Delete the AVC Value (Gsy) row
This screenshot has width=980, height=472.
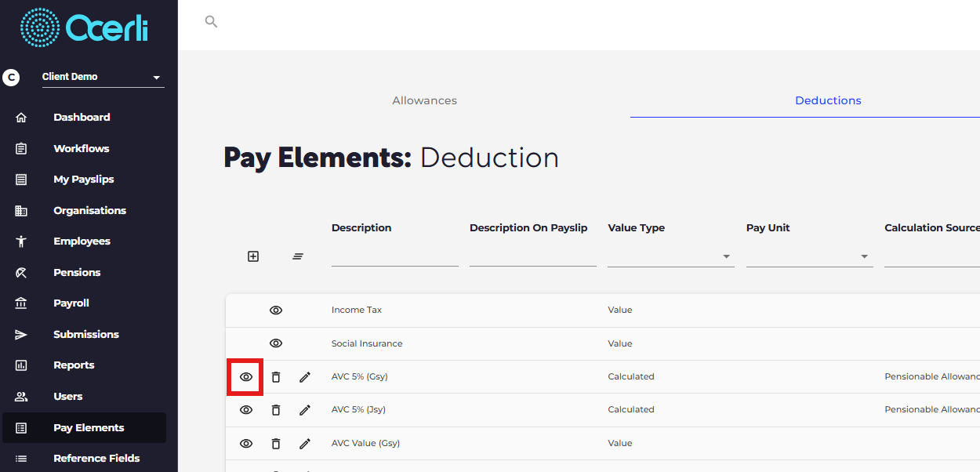click(x=276, y=444)
